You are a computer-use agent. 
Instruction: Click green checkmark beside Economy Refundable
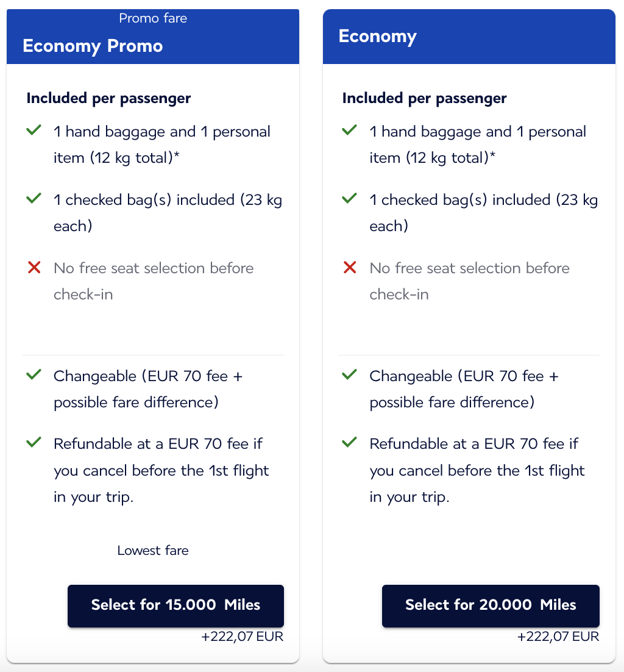click(349, 443)
